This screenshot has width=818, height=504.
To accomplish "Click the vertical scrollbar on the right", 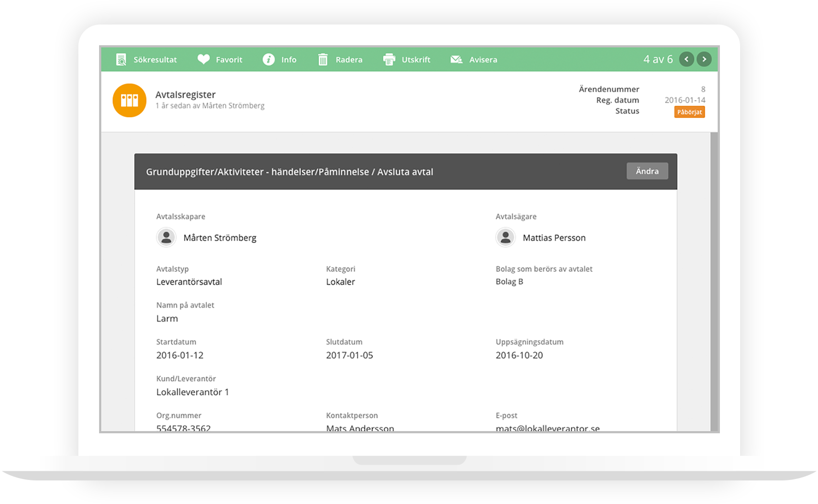I will [714, 279].
